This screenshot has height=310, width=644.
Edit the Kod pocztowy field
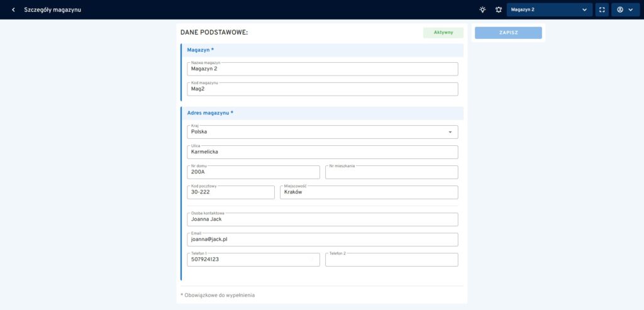[231, 192]
